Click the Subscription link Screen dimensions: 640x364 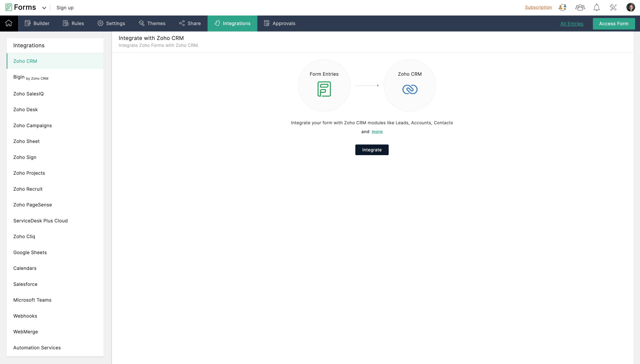(538, 7)
